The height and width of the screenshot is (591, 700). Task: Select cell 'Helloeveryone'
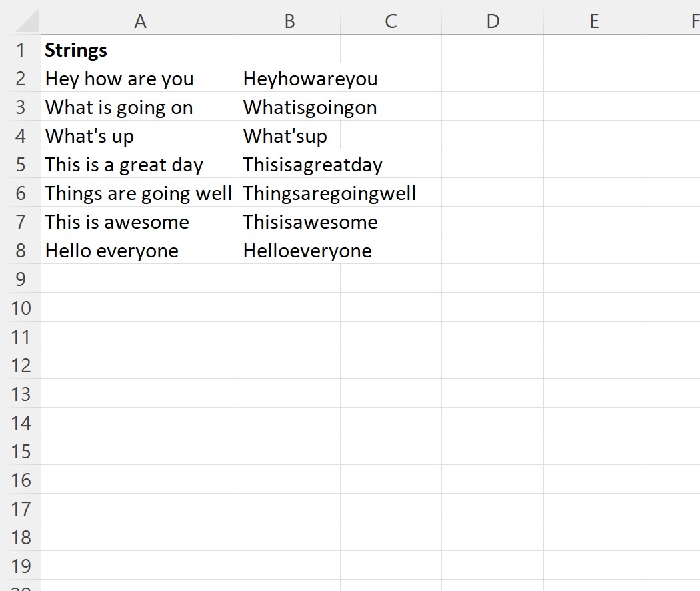(290, 249)
